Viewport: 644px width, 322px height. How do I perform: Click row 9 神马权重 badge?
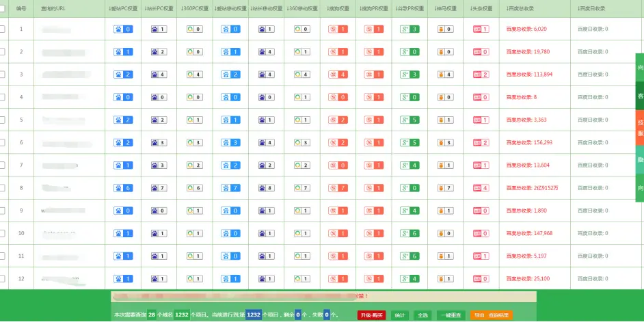point(445,211)
